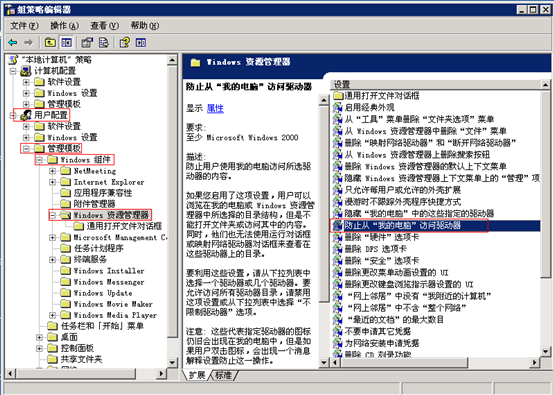Click the 共享文件夹 folder icon
The height and width of the screenshot is (395, 554).
pos(52,359)
